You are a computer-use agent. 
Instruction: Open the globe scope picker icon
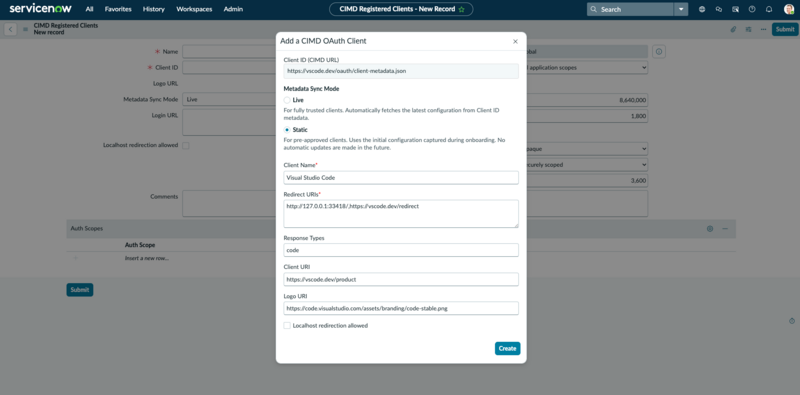point(702,9)
